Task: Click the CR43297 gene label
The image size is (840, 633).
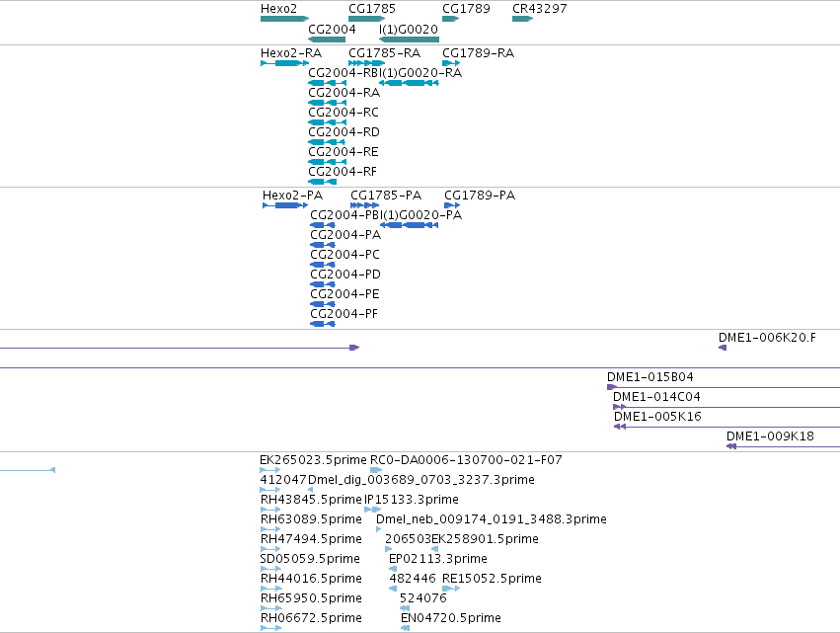Action: pos(540,9)
